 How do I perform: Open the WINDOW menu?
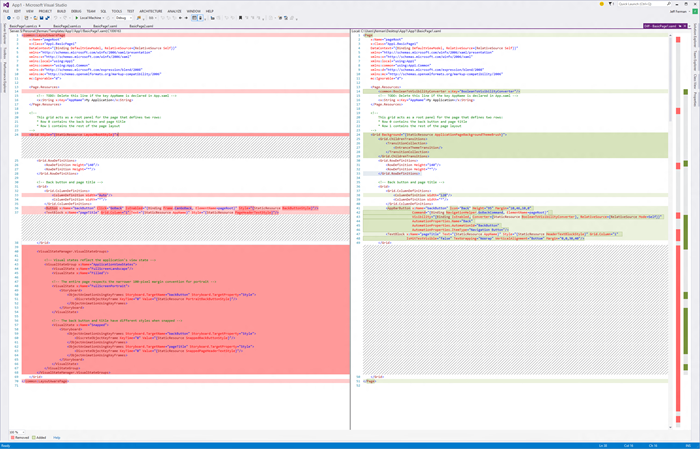[194, 11]
